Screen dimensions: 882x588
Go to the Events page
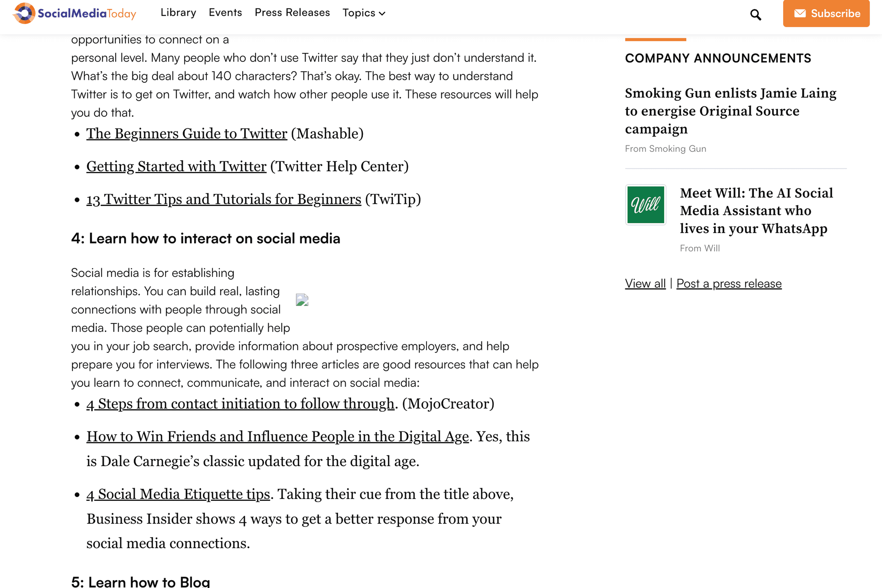click(x=225, y=13)
